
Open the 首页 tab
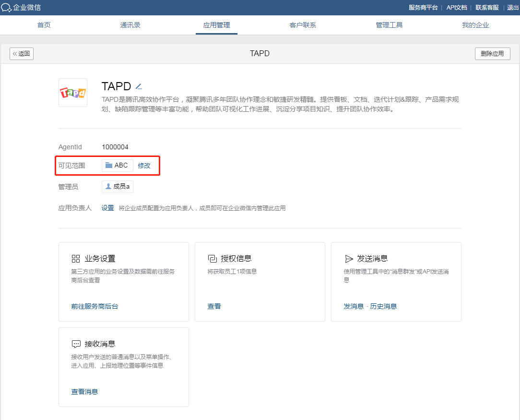coord(44,25)
